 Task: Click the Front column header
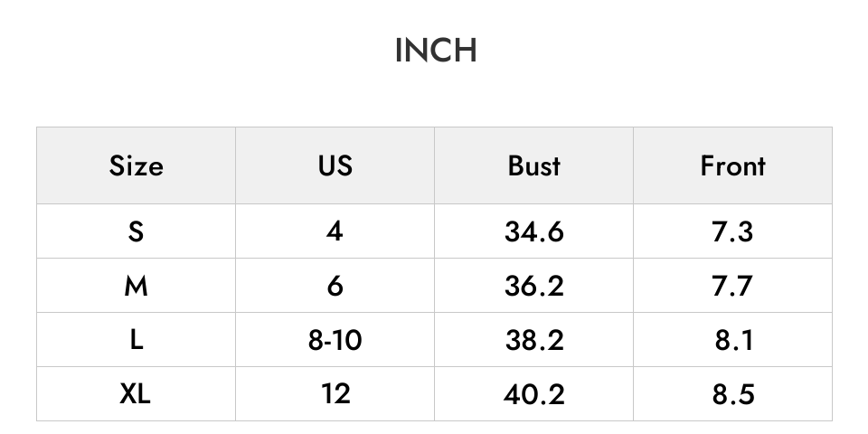[x=732, y=165]
